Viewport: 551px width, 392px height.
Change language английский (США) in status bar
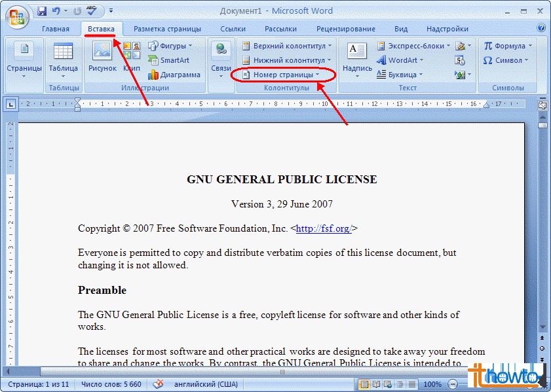point(206,384)
